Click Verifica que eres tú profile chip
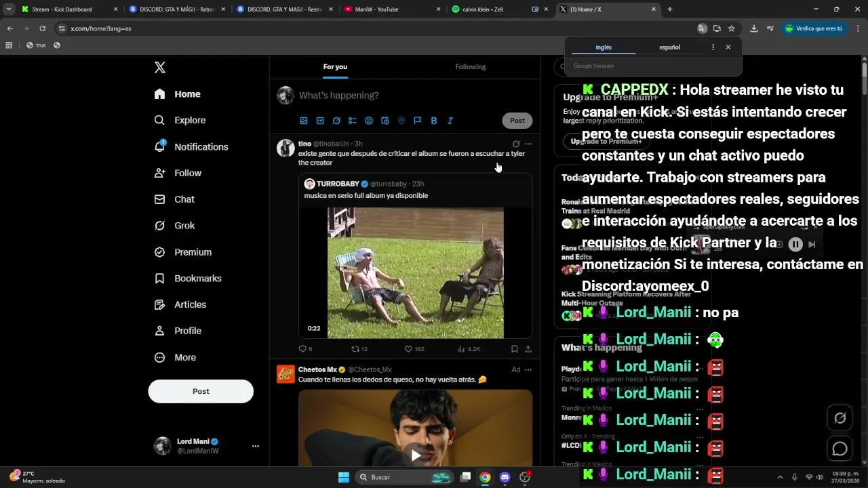The image size is (868, 488). [814, 28]
